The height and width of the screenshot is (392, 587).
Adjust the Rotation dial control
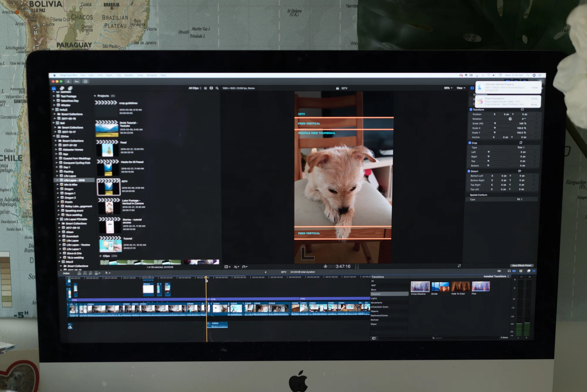pyautogui.click(x=510, y=119)
